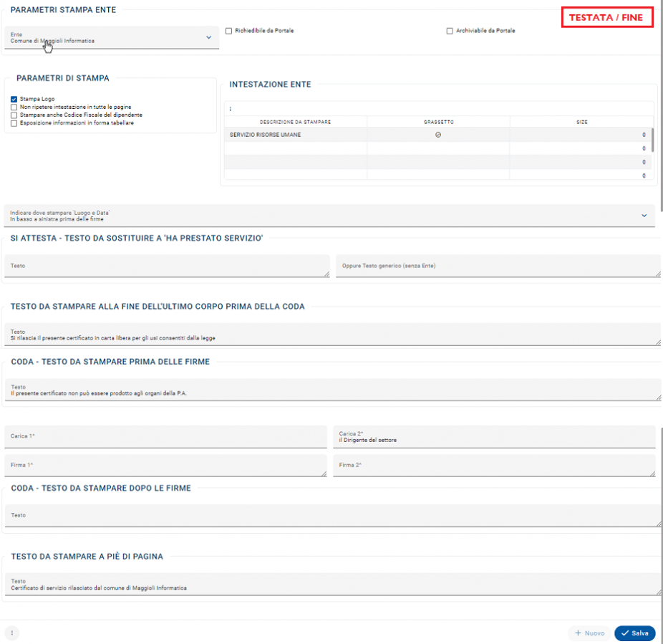Tick Archiviabile da Portale checkbox
This screenshot has height=644, width=663.
[x=450, y=31]
